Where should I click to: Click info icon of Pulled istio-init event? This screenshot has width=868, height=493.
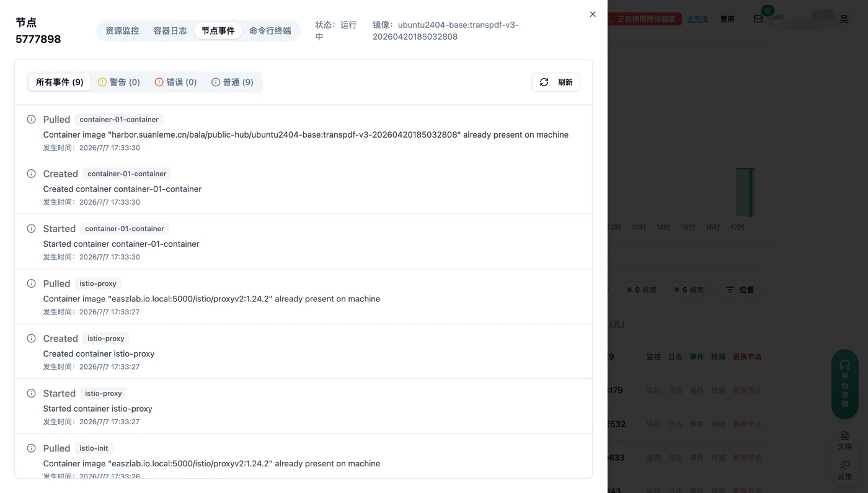click(31, 448)
